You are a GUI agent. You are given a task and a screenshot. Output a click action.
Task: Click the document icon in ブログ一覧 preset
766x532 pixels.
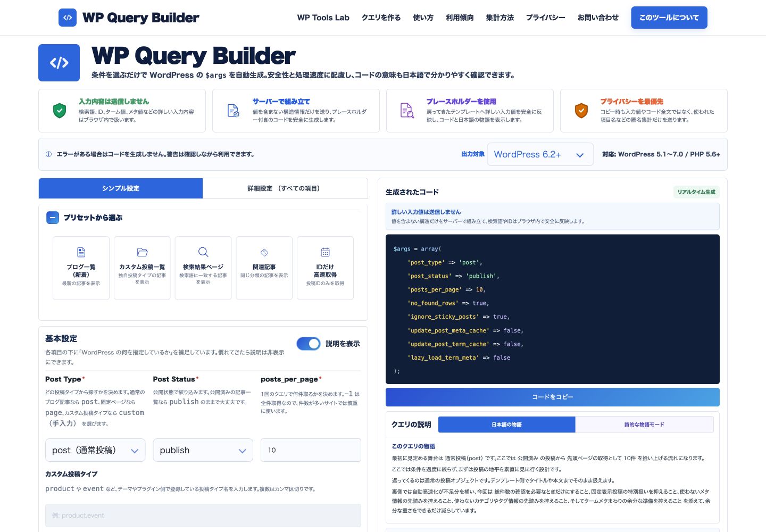pyautogui.click(x=81, y=252)
